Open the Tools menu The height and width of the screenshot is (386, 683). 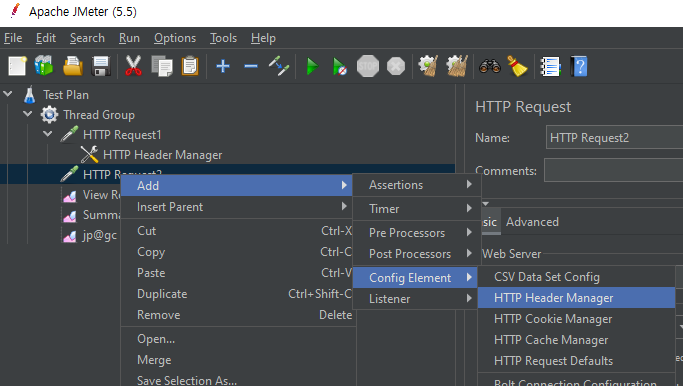coord(223,38)
